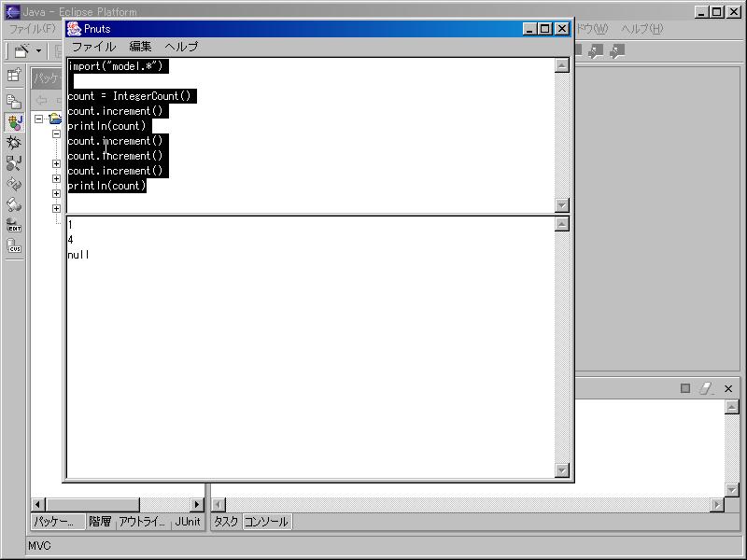Close the Pnuts window

pos(562,29)
